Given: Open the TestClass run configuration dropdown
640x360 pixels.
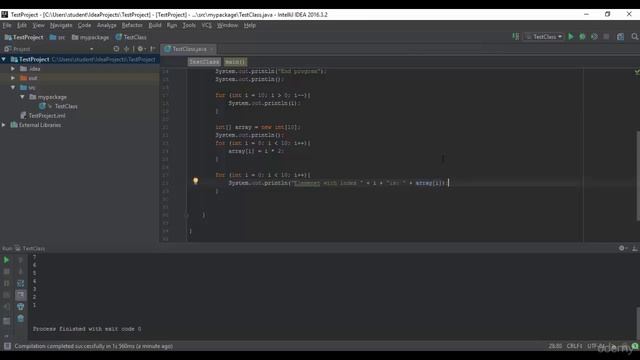Looking at the screenshot, I should pos(544,37).
